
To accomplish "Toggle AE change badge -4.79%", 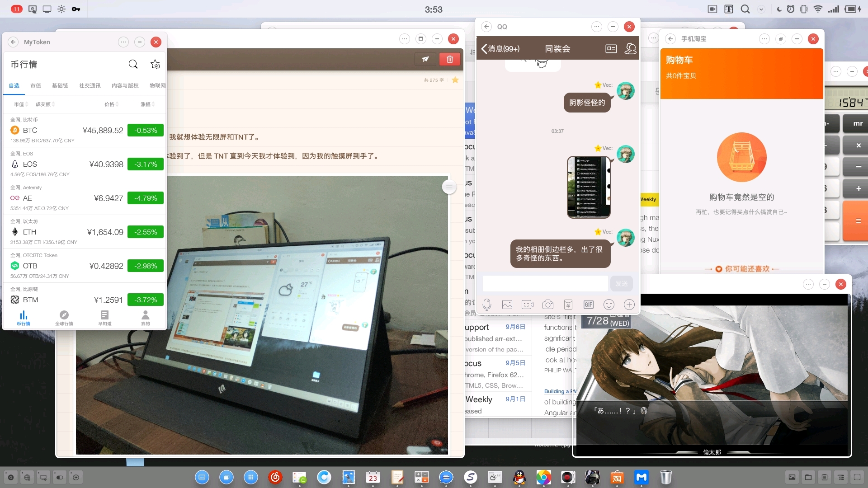I will pyautogui.click(x=146, y=198).
